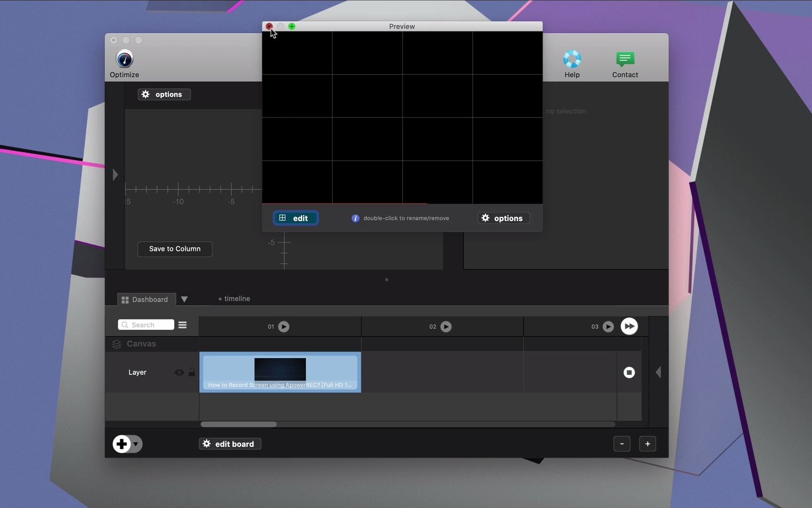
Task: Open dropdown arrow next to plus button
Action: tap(136, 444)
